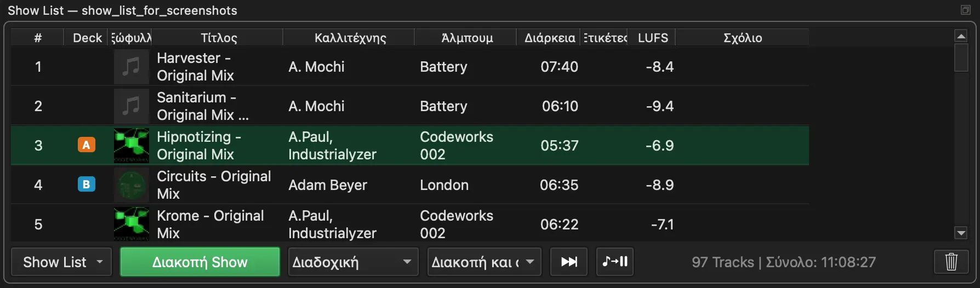This screenshot has width=980, height=288.
Task: Select the Sanitarium - Original Mix track
Action: coord(410,106)
